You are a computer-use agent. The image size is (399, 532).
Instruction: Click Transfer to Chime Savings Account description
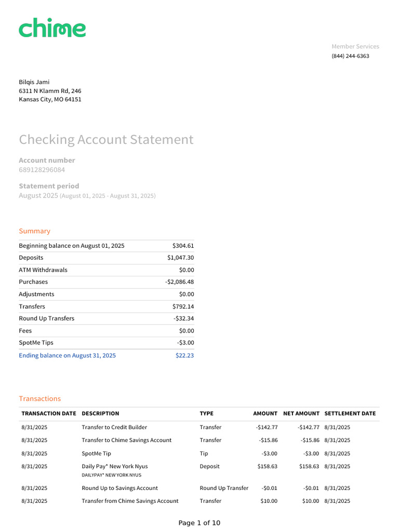(127, 441)
